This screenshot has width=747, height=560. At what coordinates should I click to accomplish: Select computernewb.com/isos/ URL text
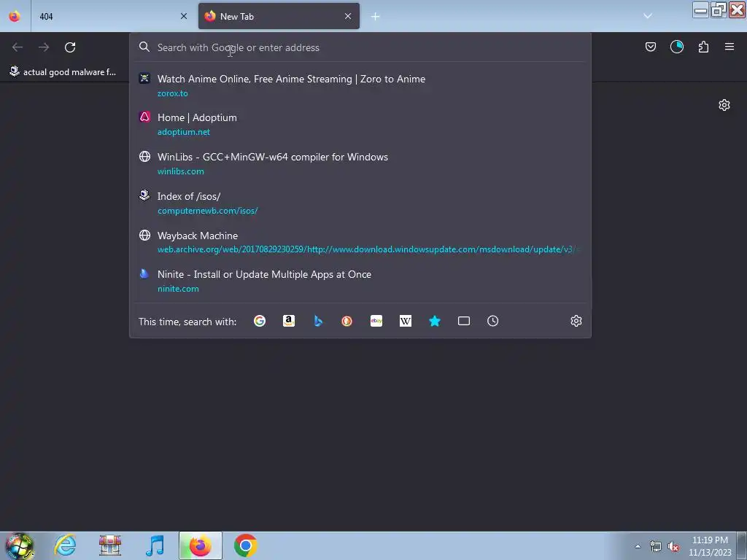(208, 211)
